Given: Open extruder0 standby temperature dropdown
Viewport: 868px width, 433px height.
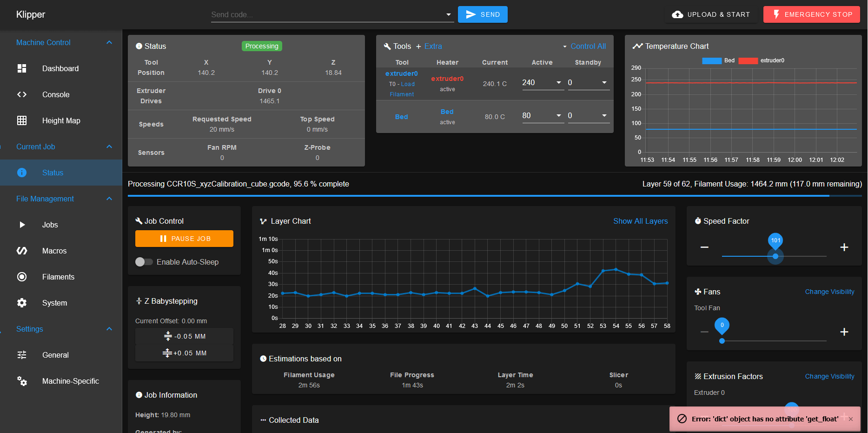Looking at the screenshot, I should click(604, 82).
